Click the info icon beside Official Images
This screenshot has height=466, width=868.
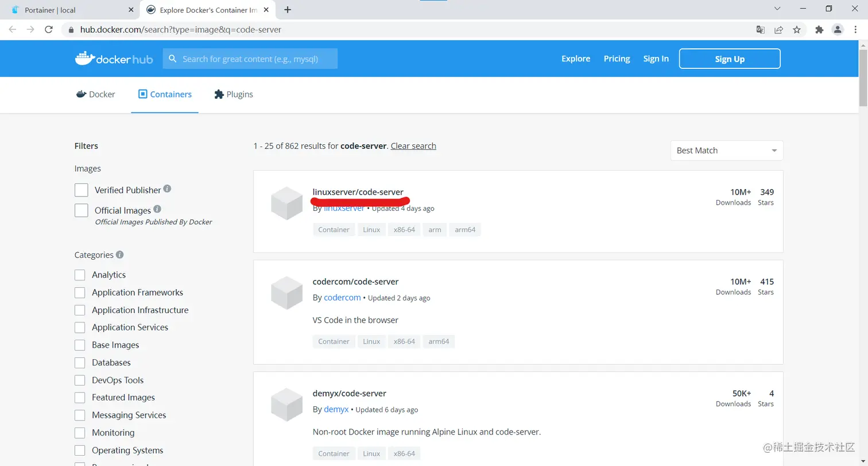pyautogui.click(x=157, y=209)
